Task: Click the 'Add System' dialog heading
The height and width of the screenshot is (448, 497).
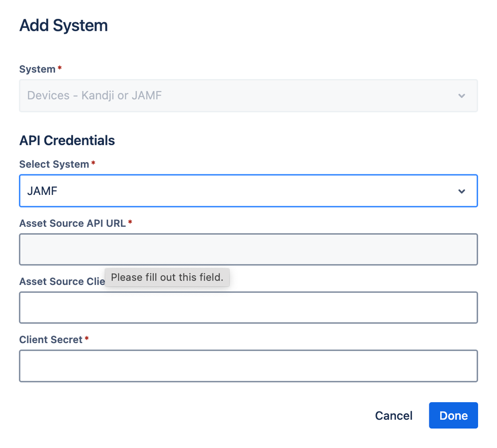Action: [x=64, y=25]
